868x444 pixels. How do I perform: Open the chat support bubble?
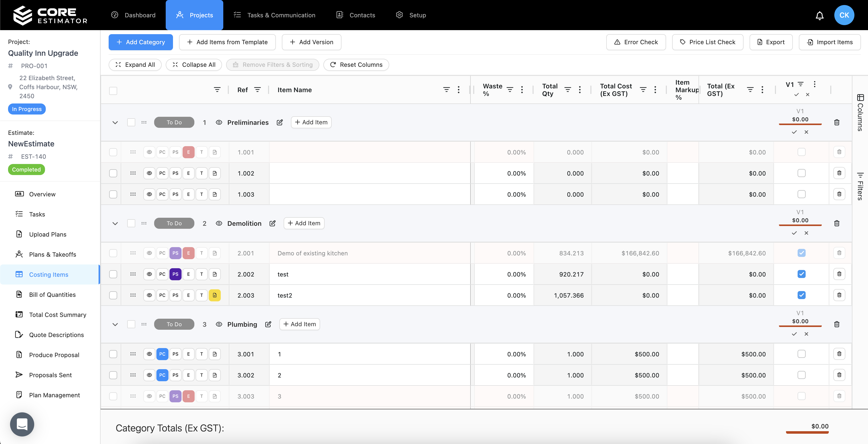click(x=22, y=424)
